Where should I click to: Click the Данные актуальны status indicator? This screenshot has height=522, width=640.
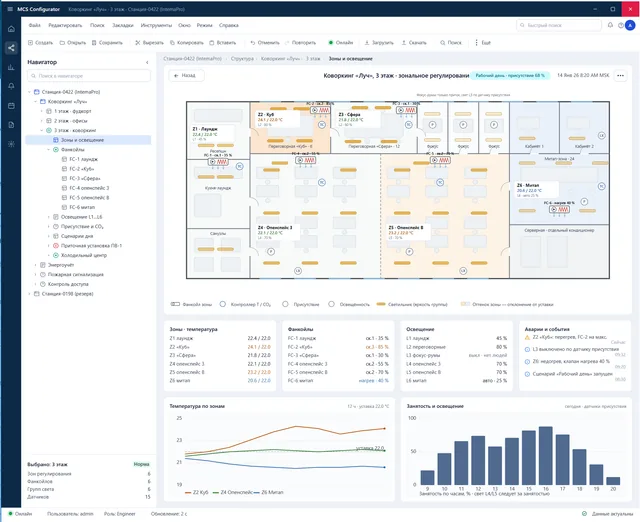pyautogui.click(x=607, y=514)
